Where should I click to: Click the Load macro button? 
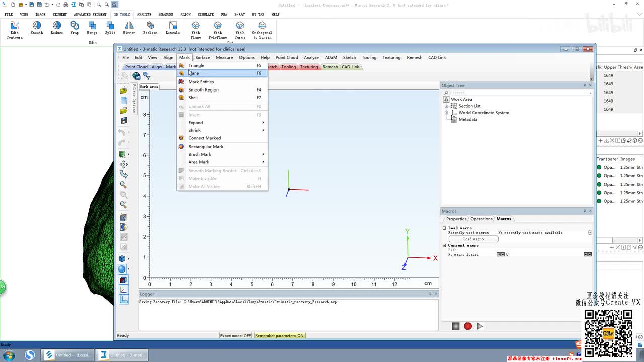tap(473, 239)
